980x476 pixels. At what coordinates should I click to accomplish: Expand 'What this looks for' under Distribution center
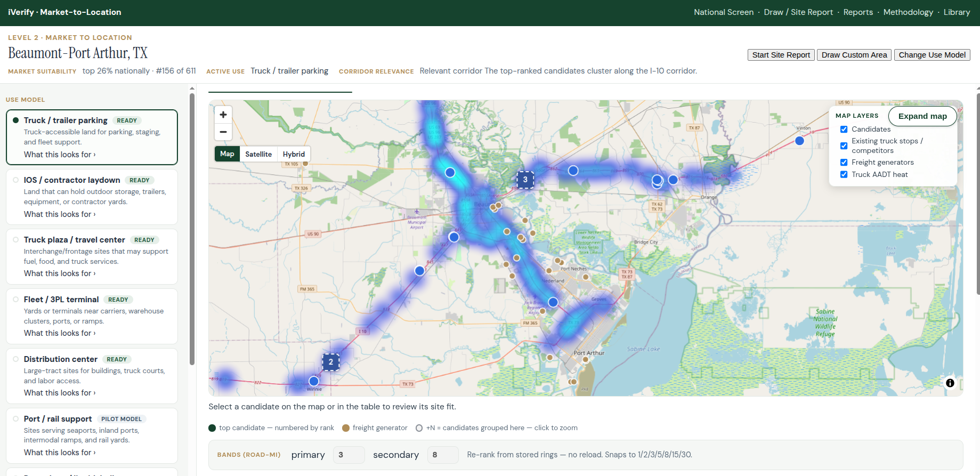click(60, 393)
